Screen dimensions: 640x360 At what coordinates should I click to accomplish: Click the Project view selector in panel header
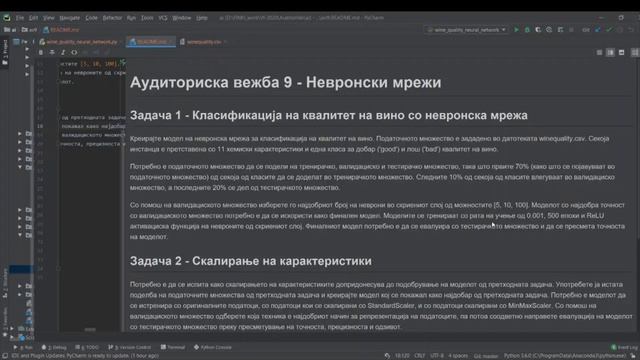20,42
